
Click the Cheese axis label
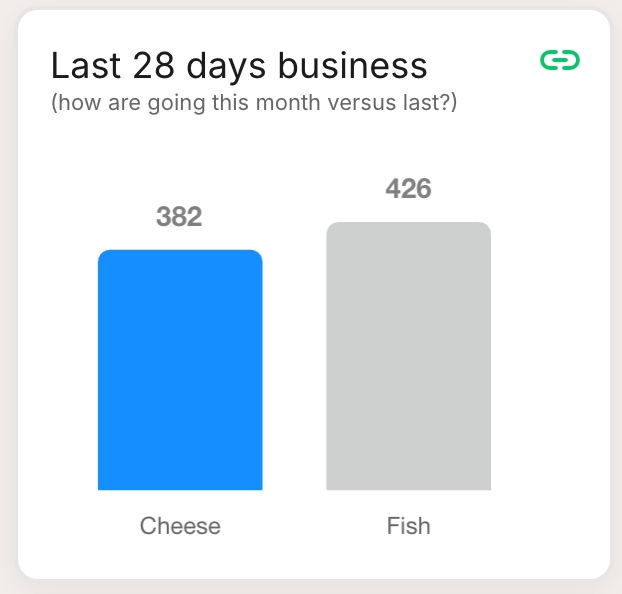click(180, 526)
